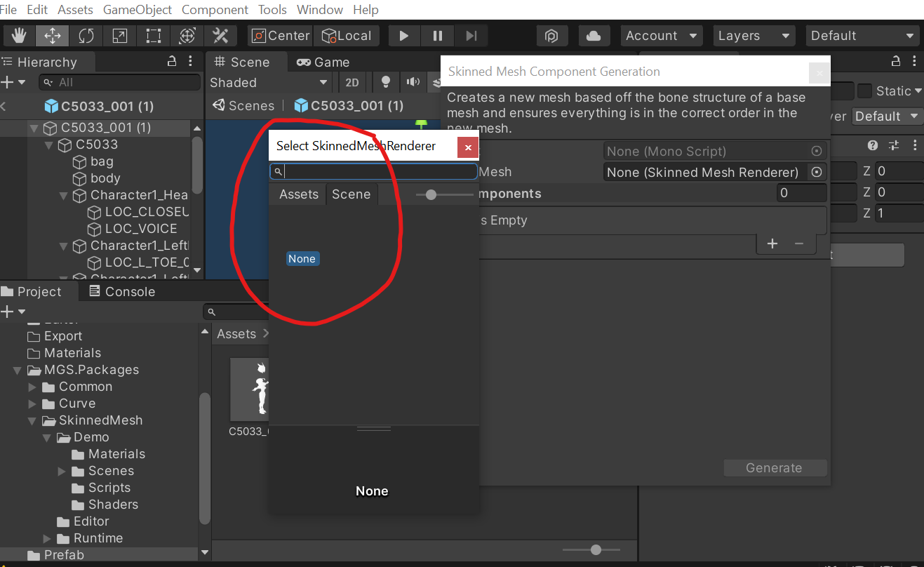Toggle scene lighting bulb icon
The width and height of the screenshot is (924, 567).
385,82
